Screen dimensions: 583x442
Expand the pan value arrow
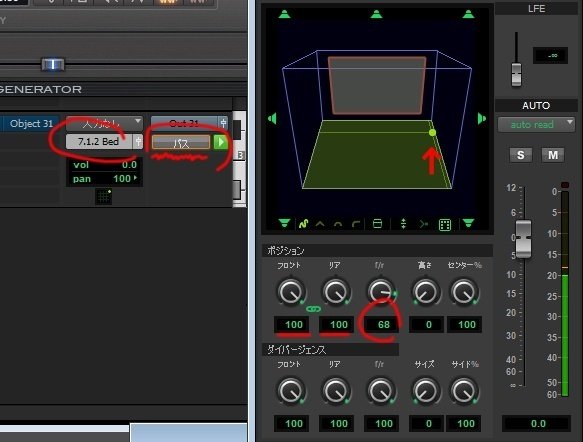point(135,178)
